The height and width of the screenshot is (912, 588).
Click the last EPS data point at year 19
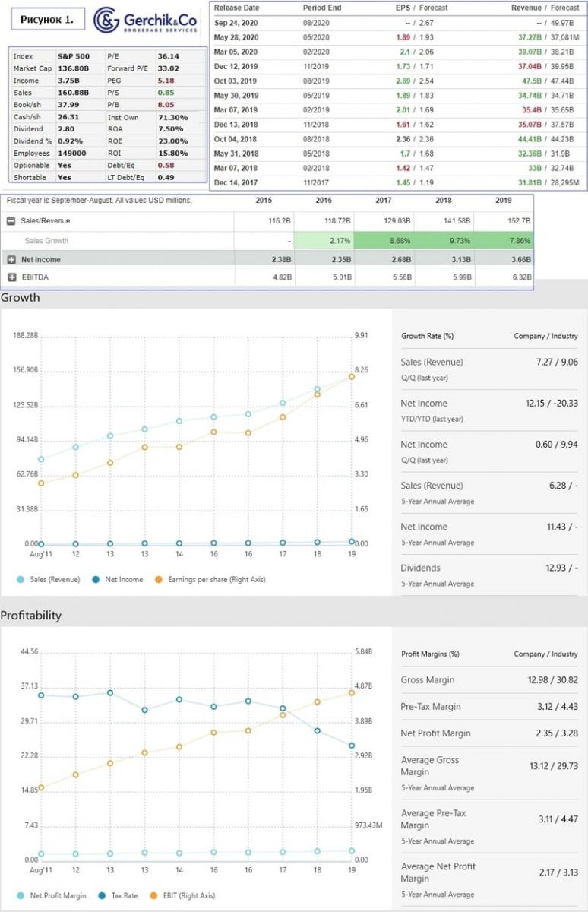(x=352, y=376)
